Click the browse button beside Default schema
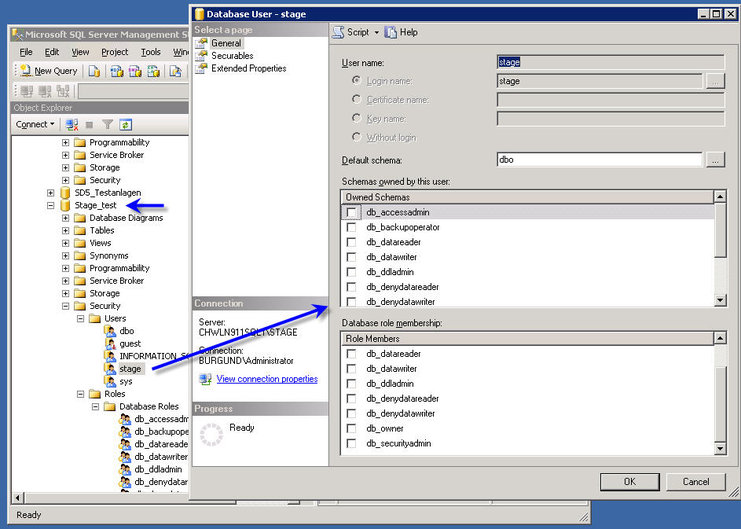This screenshot has height=529, width=741. pyautogui.click(x=715, y=160)
